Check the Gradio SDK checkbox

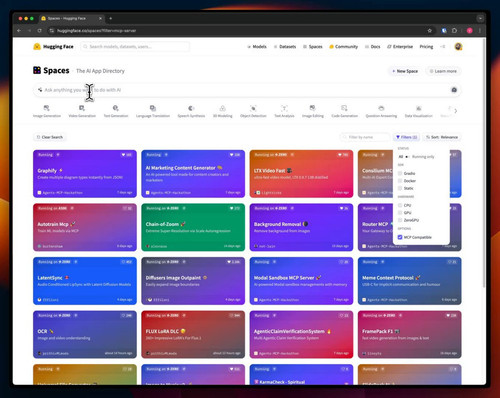click(400, 173)
